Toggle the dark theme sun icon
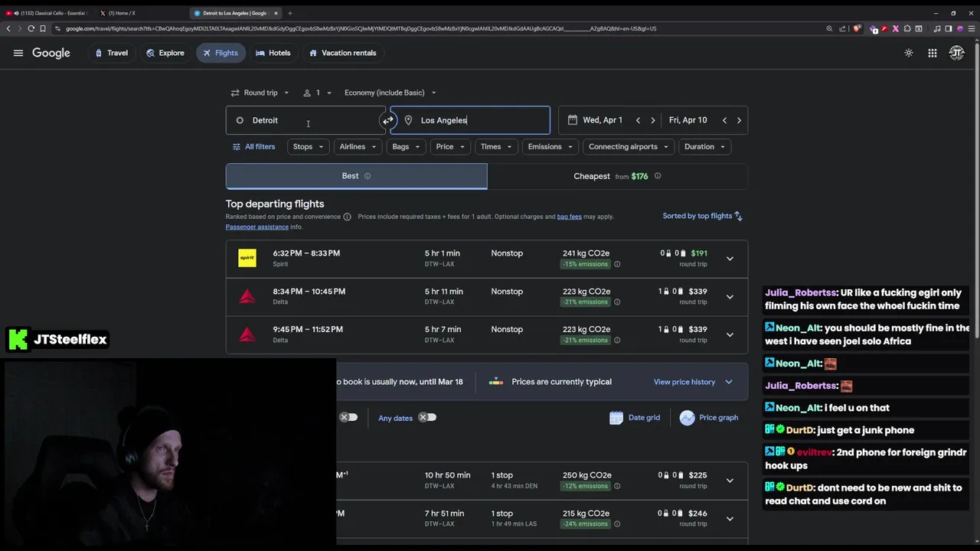The image size is (980, 551). coord(909,53)
